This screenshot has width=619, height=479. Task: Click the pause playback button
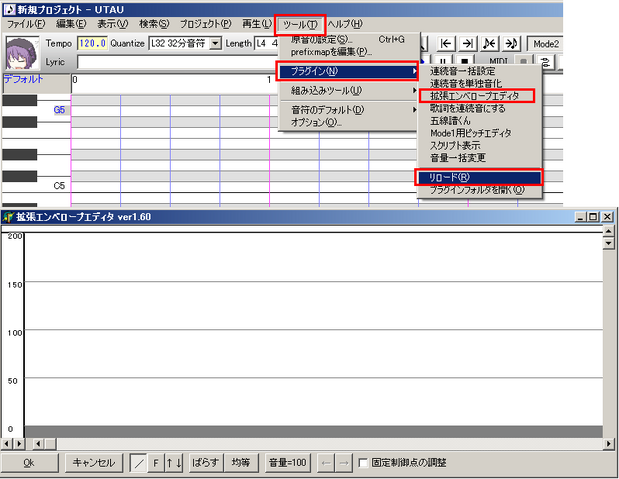pyautogui.click(x=443, y=62)
